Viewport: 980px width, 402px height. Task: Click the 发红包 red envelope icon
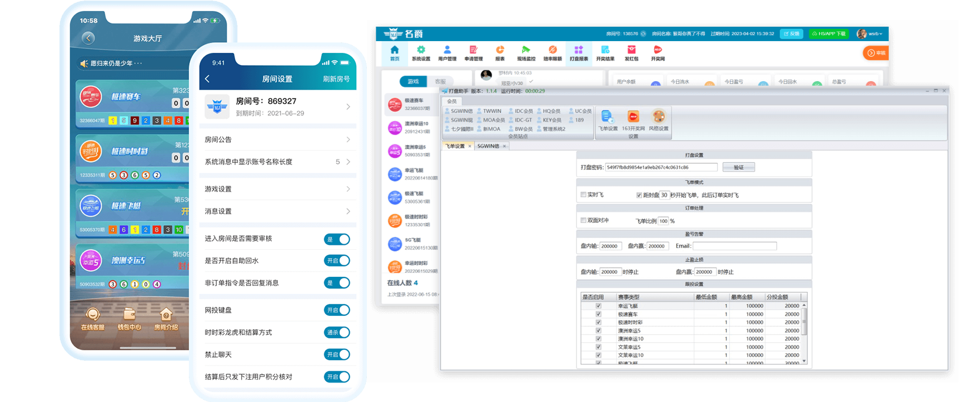[x=631, y=51]
